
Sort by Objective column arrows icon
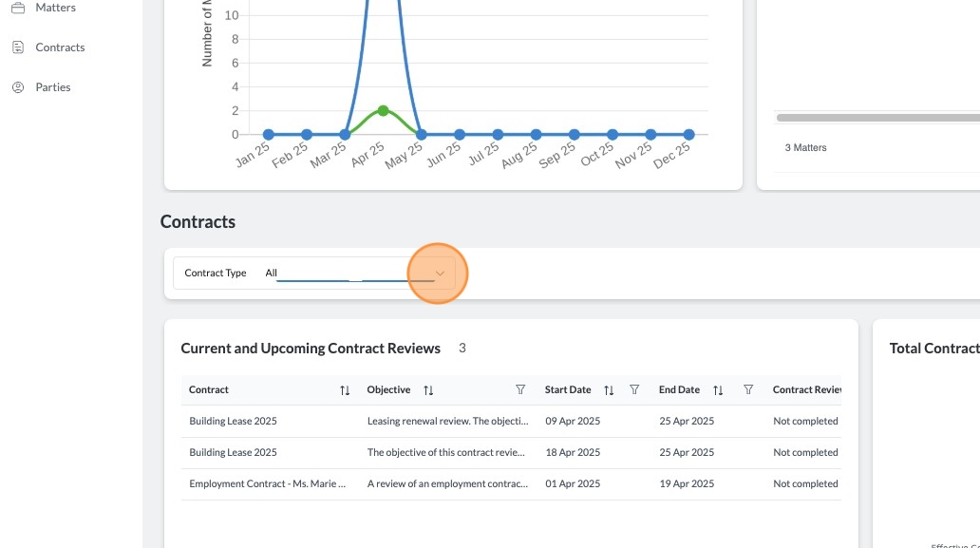428,390
